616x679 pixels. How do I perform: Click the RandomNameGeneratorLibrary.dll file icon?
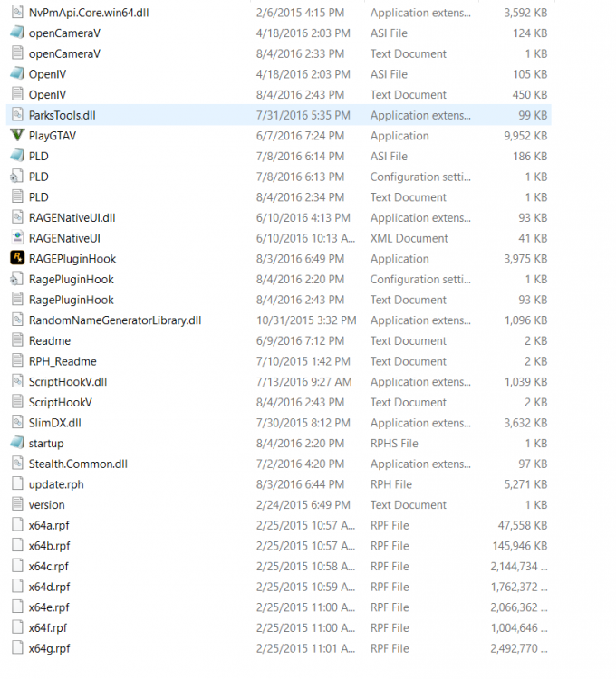(x=17, y=320)
